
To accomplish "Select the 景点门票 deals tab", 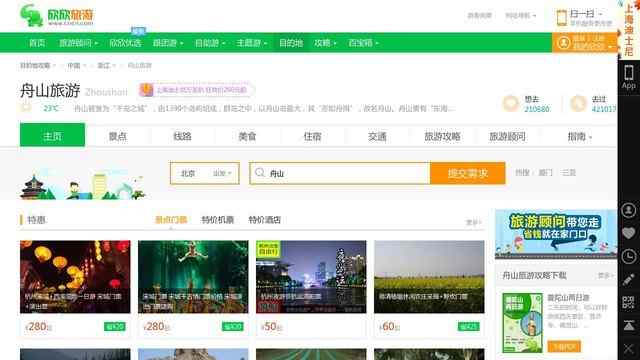I will tap(171, 220).
